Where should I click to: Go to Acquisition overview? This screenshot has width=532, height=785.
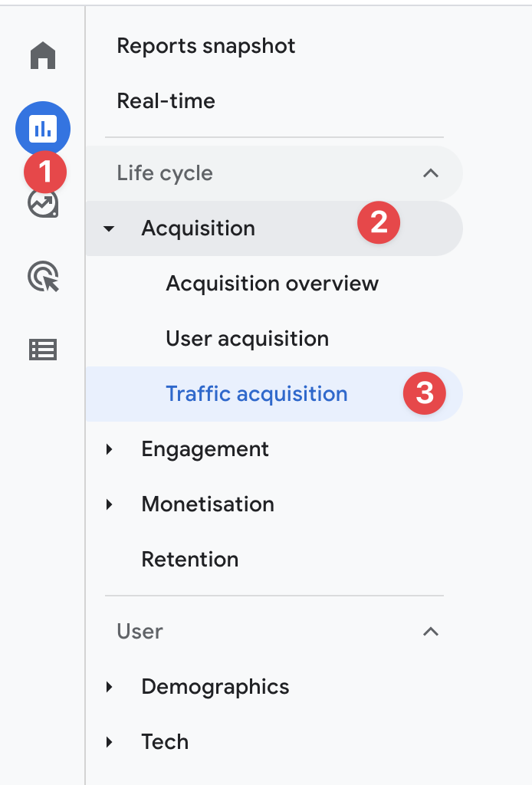(272, 284)
